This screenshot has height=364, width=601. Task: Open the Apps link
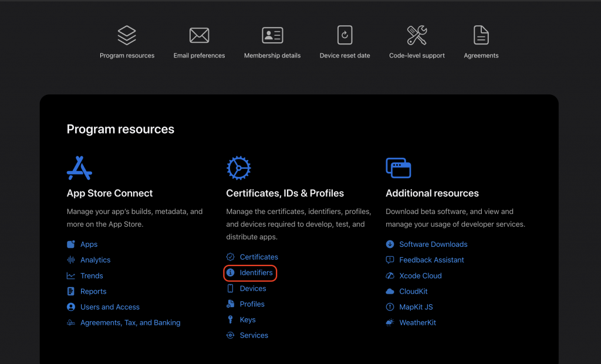pyautogui.click(x=89, y=244)
